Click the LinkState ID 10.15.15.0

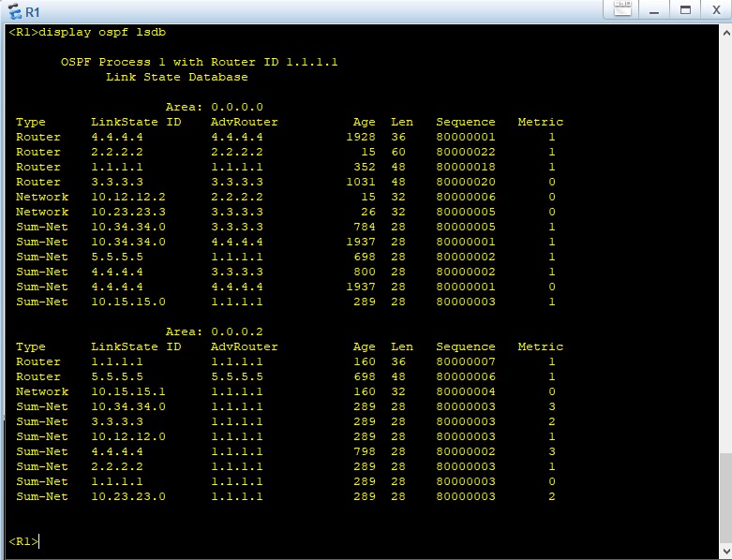click(128, 302)
